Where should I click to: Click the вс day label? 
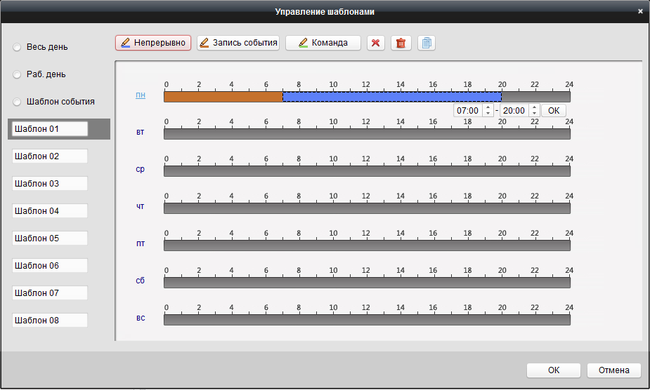point(141,318)
